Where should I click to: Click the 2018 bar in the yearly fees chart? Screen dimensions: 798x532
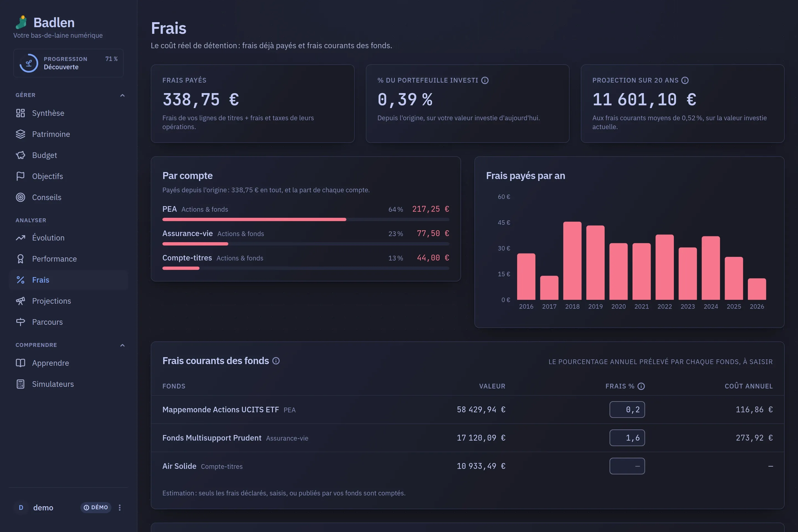tap(572, 260)
